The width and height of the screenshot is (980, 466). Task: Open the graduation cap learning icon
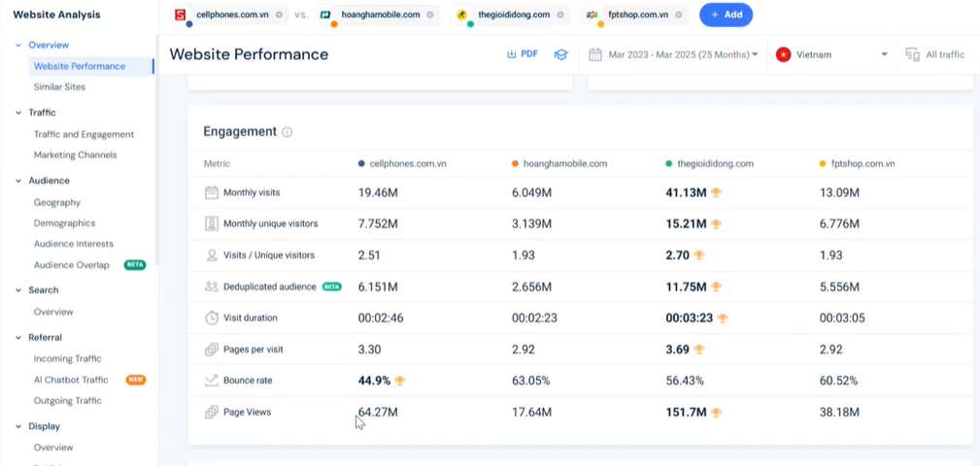(x=560, y=55)
